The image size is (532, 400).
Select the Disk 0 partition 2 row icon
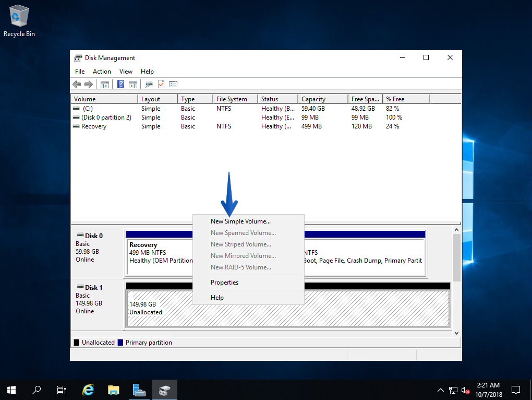(x=76, y=117)
